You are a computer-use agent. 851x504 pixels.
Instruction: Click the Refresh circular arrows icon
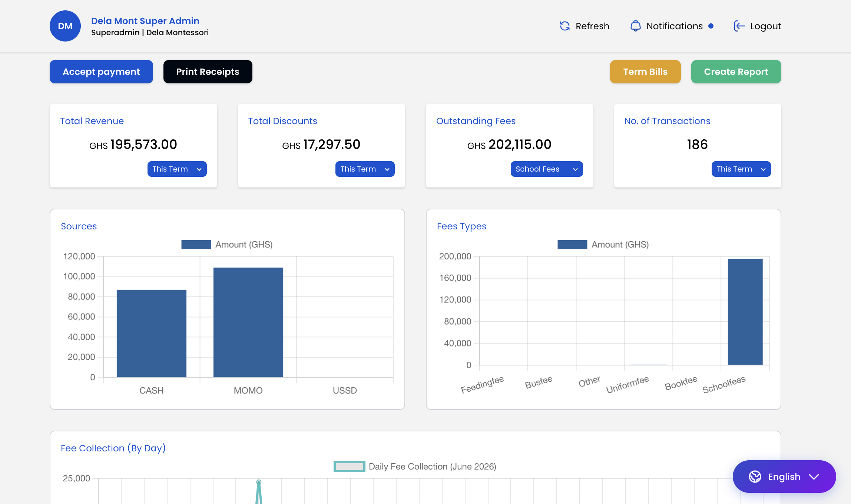tap(565, 26)
